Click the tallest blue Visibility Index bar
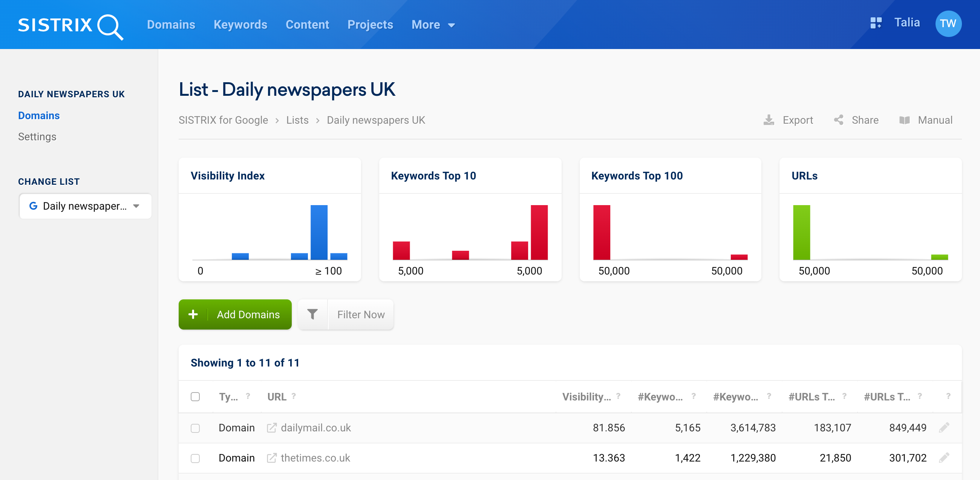This screenshot has height=480, width=980. (319, 233)
